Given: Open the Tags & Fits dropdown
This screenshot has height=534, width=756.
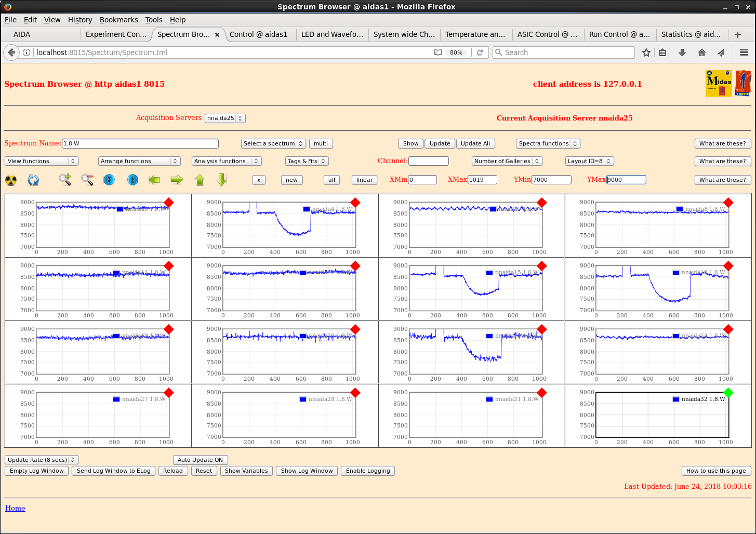Looking at the screenshot, I should [x=307, y=162].
